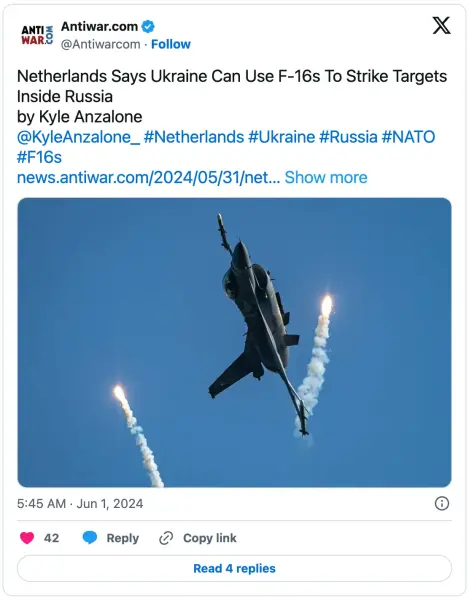469x600 pixels.
Task: Follow the Antiwar.com account
Action: (171, 44)
